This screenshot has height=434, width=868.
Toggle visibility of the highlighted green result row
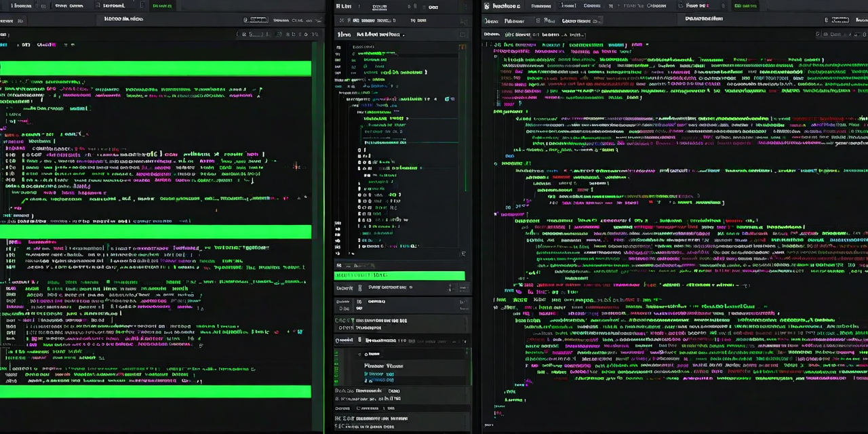pos(399,275)
